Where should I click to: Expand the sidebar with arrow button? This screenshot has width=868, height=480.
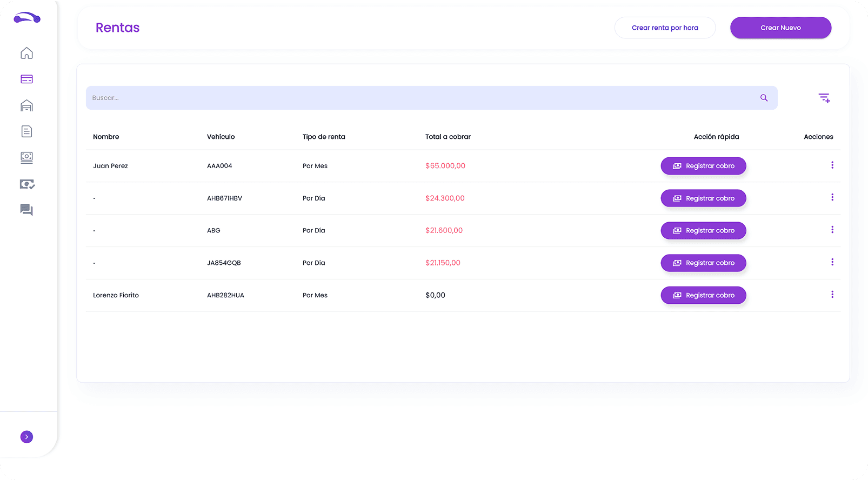click(26, 437)
